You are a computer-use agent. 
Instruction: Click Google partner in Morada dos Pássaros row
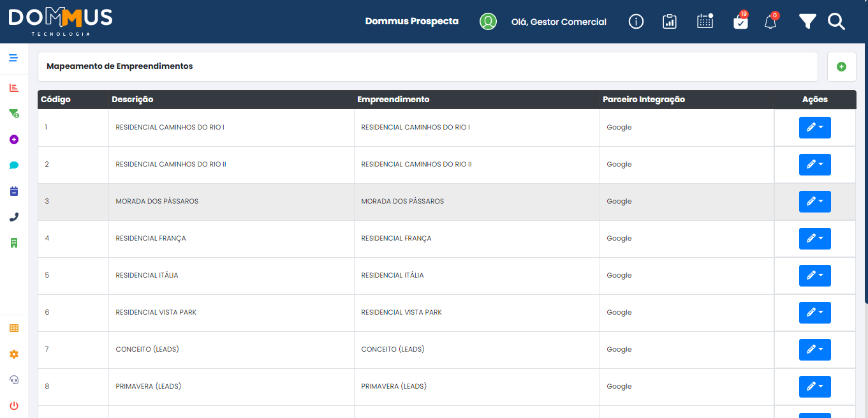click(619, 202)
